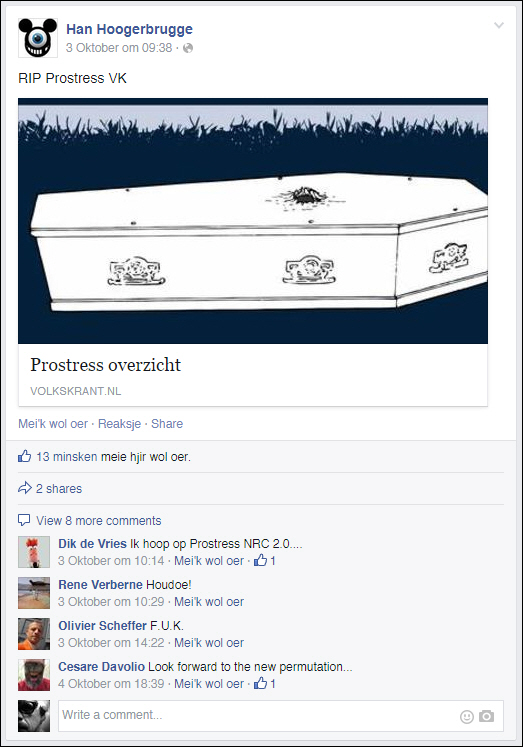Click Han Hoogerbrugge's Mickey-eye profile picture
Screen dimensions: 523x747
click(38, 38)
